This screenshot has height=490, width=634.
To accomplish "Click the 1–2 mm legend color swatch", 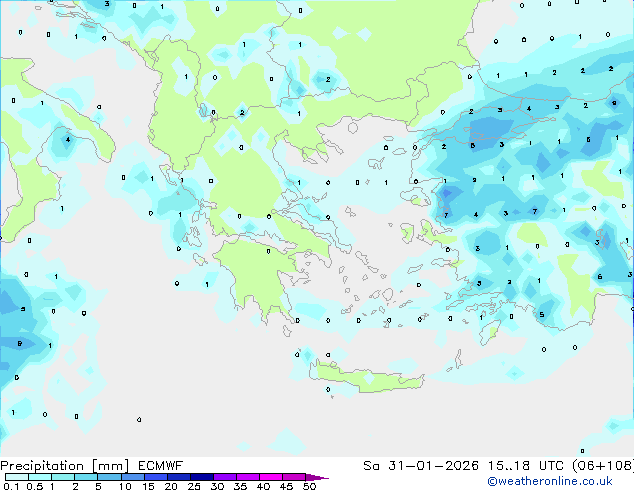I will click(x=63, y=477).
